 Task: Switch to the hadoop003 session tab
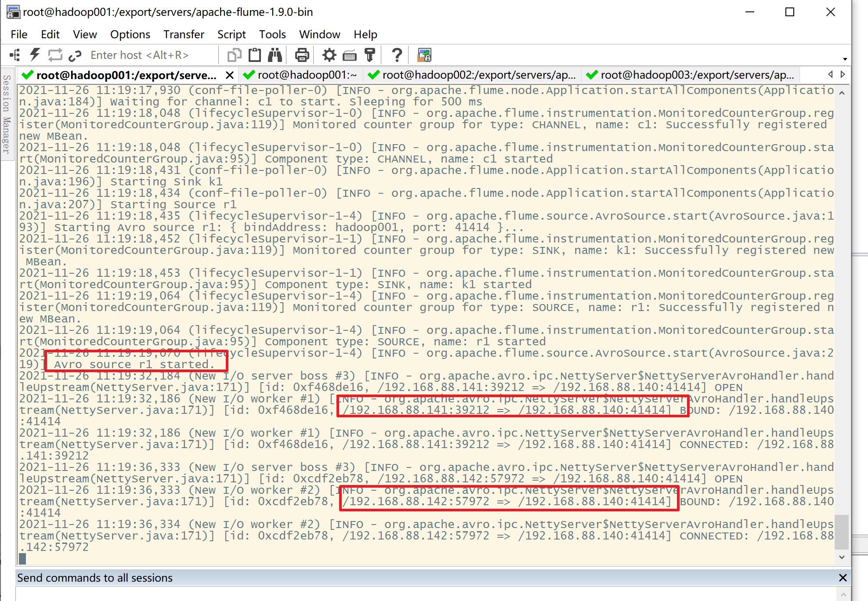pos(691,75)
